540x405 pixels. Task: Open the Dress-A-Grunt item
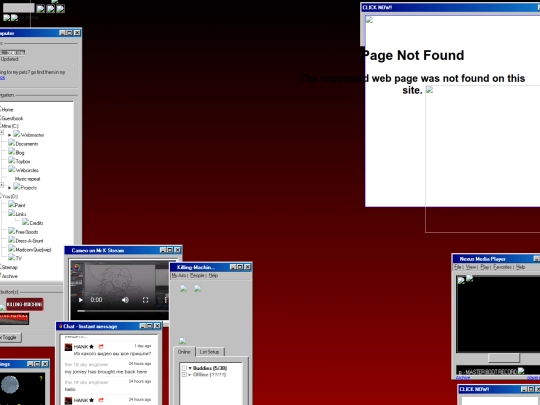(x=25, y=240)
